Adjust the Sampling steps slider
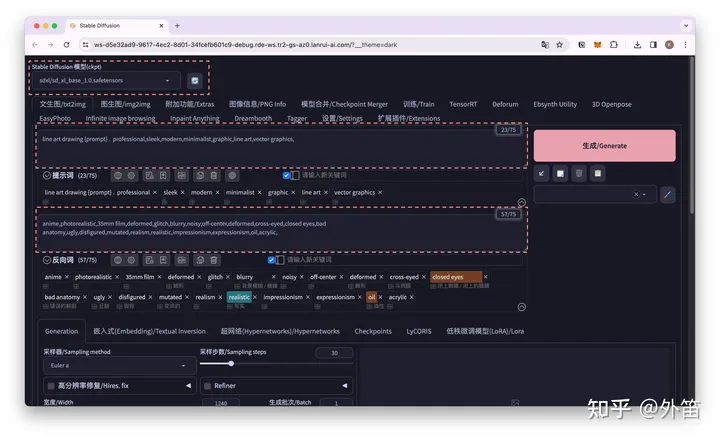 [x=276, y=364]
